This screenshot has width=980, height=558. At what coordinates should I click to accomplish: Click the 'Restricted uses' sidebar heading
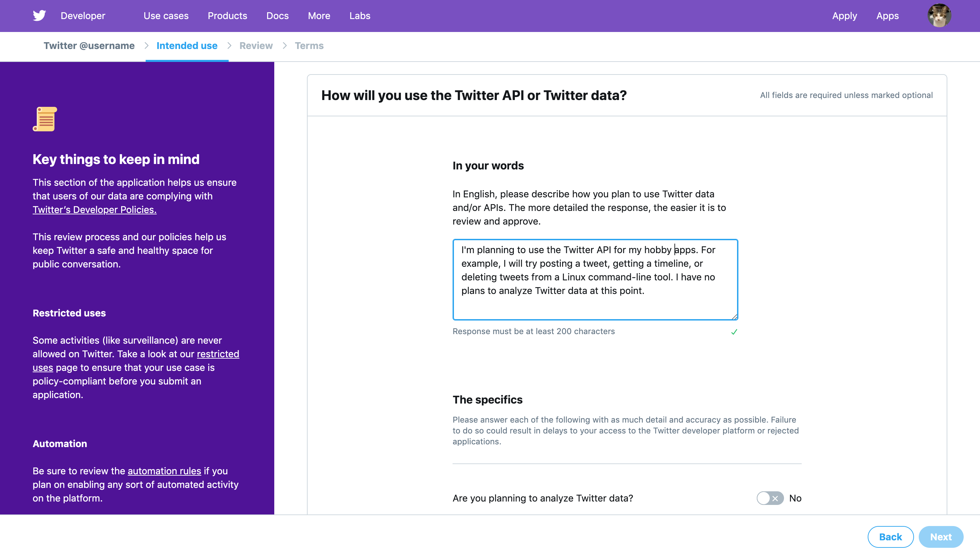(x=69, y=313)
